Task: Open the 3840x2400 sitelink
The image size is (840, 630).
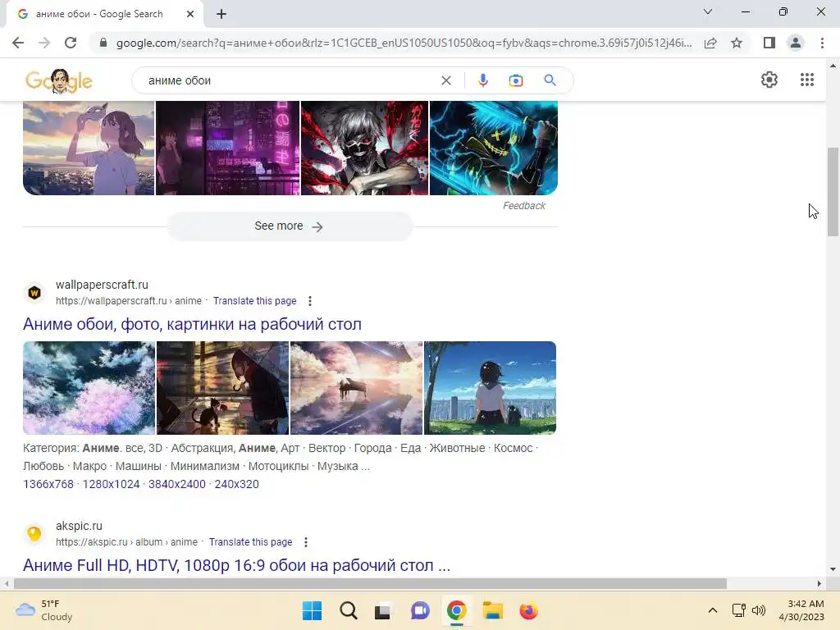Action: pos(177,484)
